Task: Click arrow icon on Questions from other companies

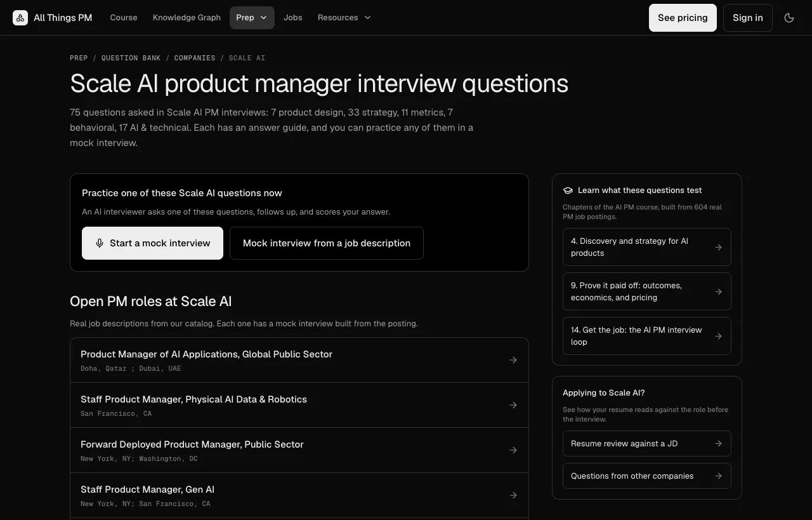Action: point(718,476)
